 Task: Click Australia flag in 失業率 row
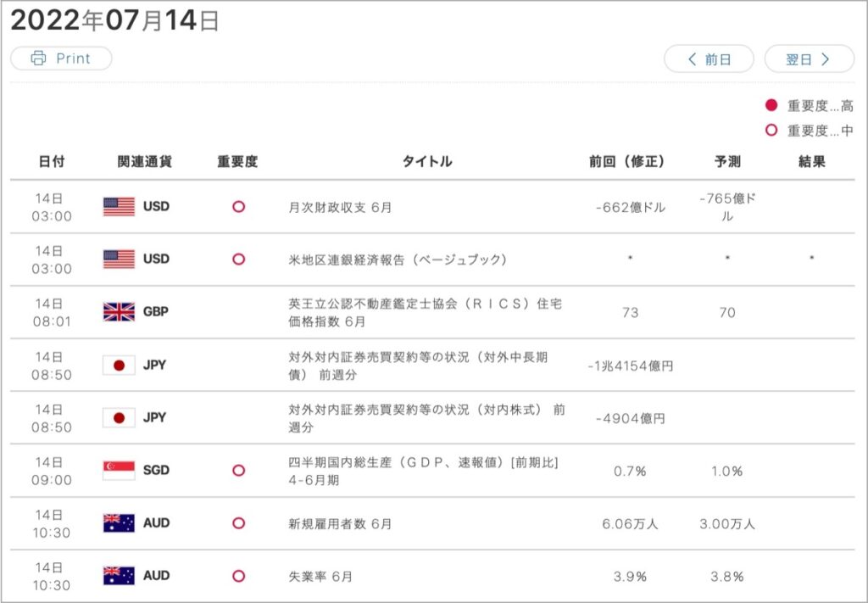pyautogui.click(x=119, y=575)
